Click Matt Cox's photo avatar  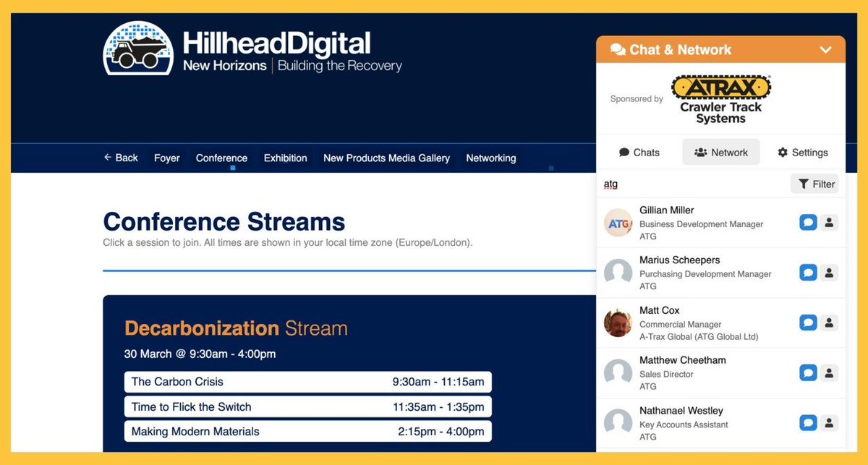point(618,323)
